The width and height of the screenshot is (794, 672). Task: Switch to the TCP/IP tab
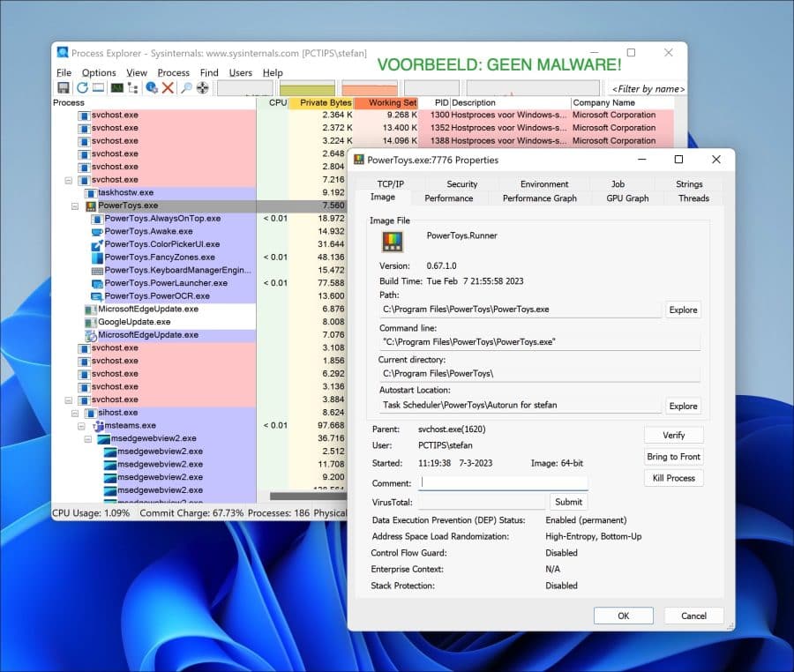(391, 184)
